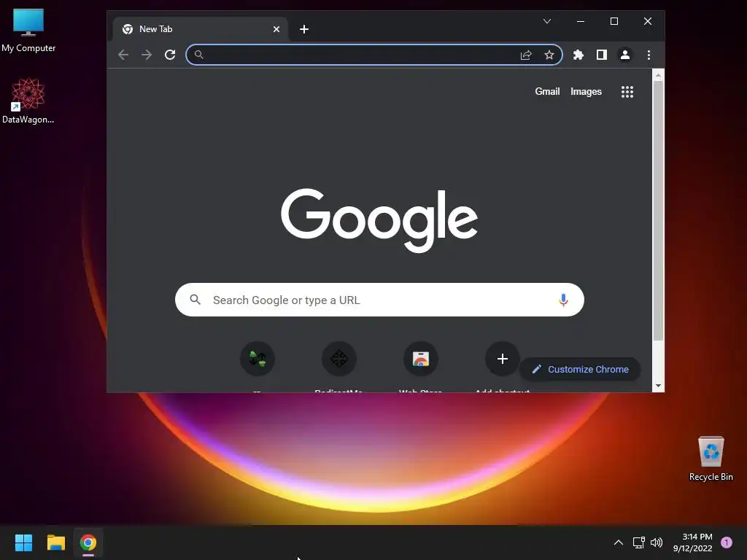747x560 pixels.
Task: Maximize the Chrome window
Action: (x=614, y=21)
